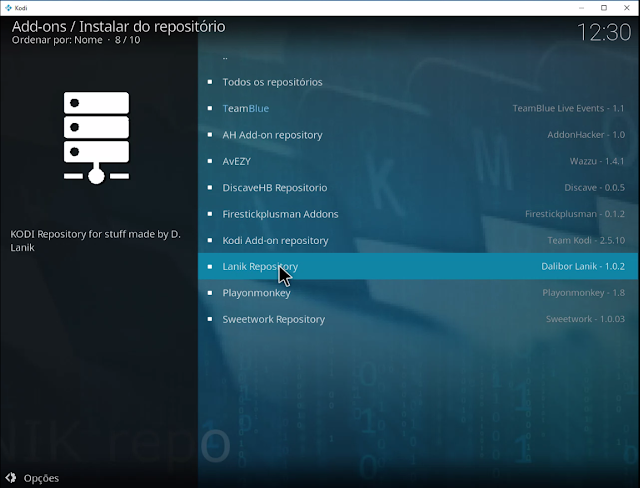Open the TeamBlue repository
Viewport: 640px width, 488px height.
click(418, 109)
